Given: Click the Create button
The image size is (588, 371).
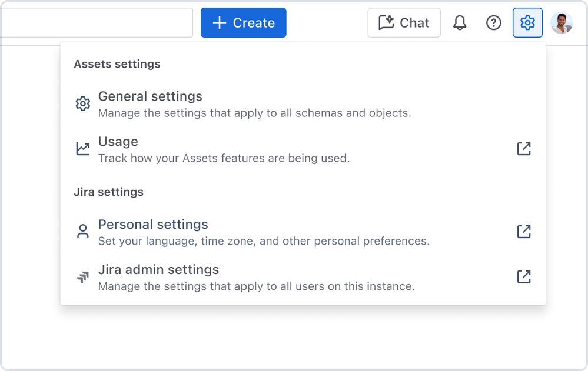Looking at the screenshot, I should click(243, 23).
